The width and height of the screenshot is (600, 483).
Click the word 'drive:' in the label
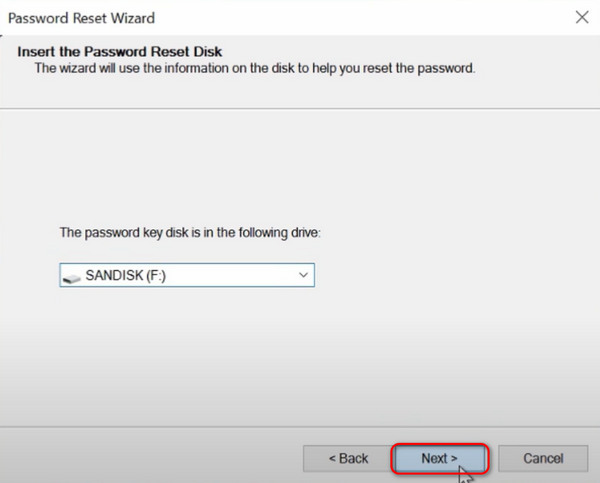tap(305, 233)
